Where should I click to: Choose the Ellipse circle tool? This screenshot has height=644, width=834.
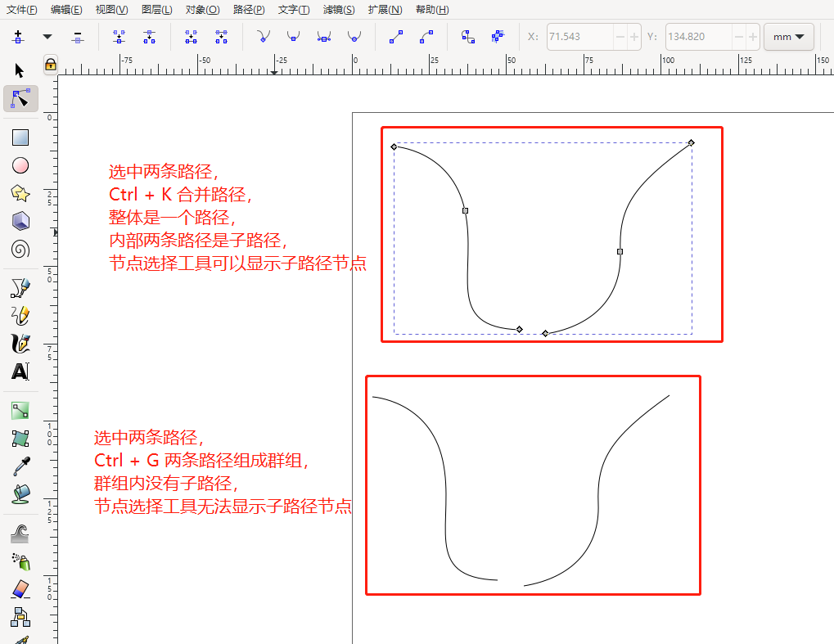pos(20,165)
